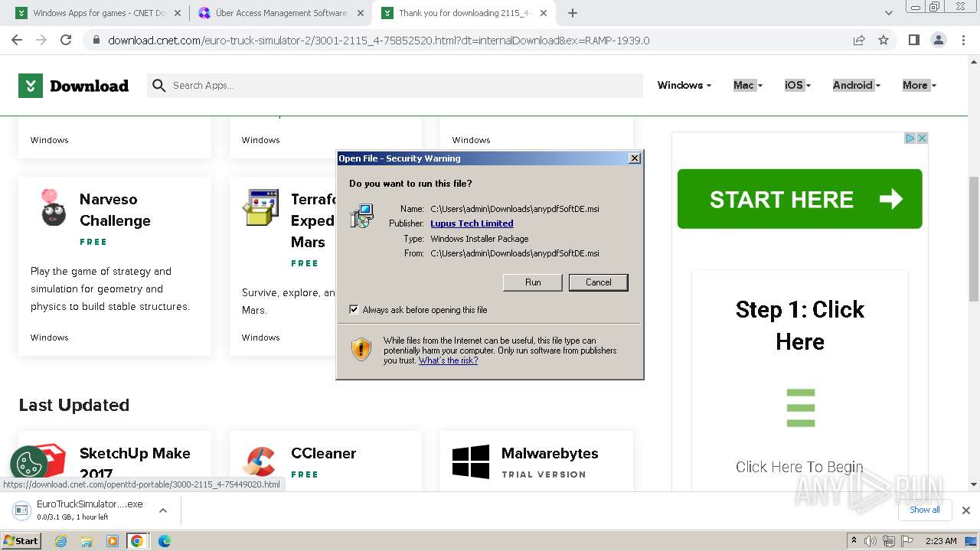Switch to Windows Apps for games tab
This screenshot has width=980, height=551.
(100, 13)
